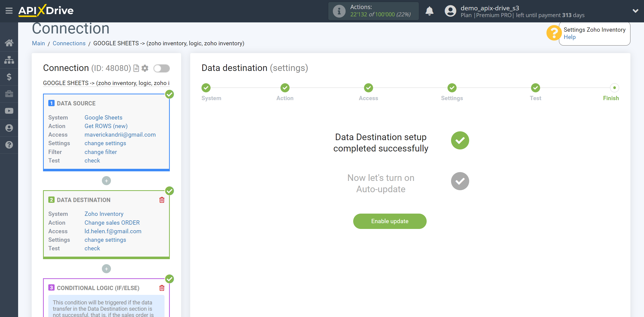Toggle the connection on/off switch
This screenshot has height=317, width=644.
(162, 68)
